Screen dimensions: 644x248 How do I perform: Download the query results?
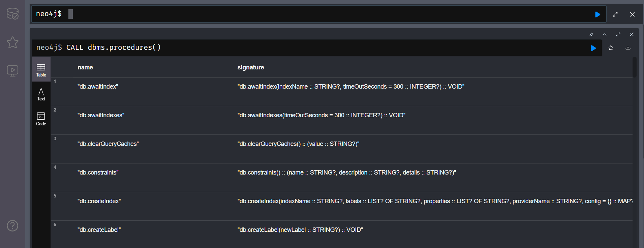point(628,48)
